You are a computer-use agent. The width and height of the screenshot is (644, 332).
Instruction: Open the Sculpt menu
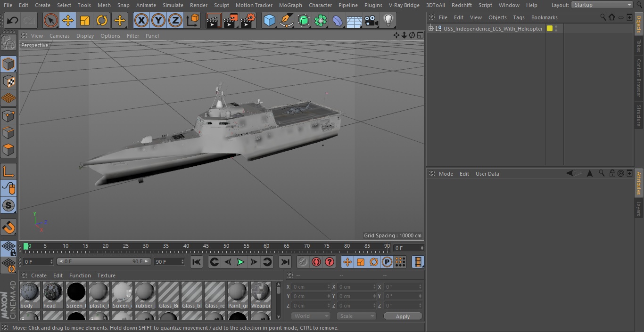[221, 5]
